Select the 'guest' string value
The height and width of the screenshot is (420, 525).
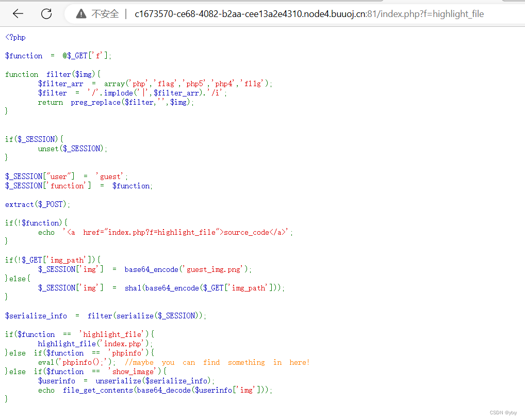pos(109,176)
